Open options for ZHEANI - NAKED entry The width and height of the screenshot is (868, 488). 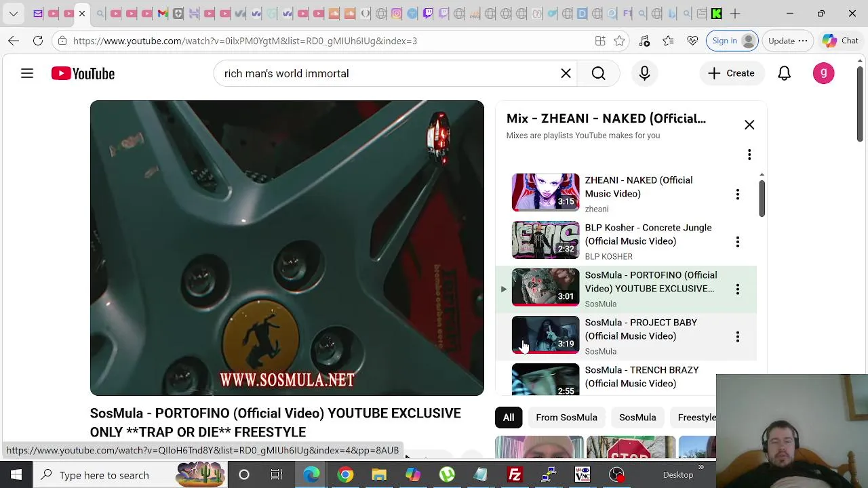pyautogui.click(x=738, y=195)
